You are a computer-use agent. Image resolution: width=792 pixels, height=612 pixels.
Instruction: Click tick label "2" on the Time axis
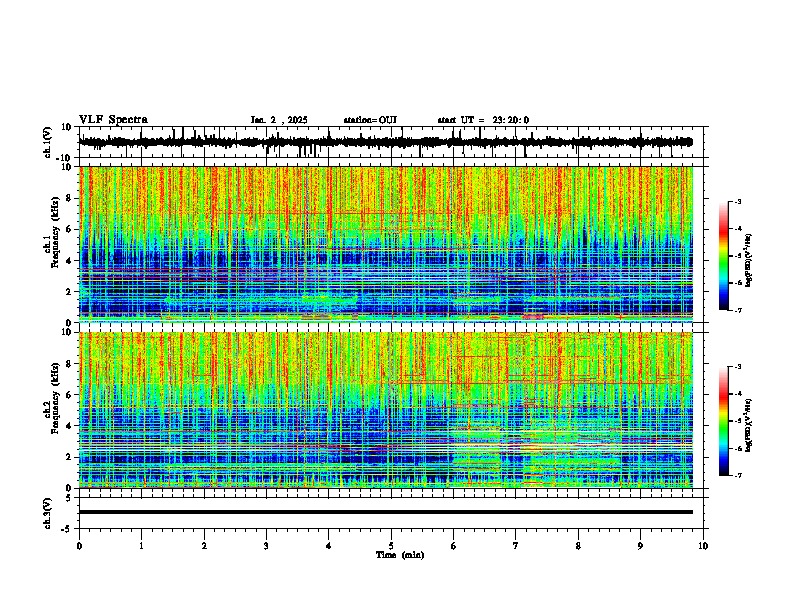tap(204, 546)
